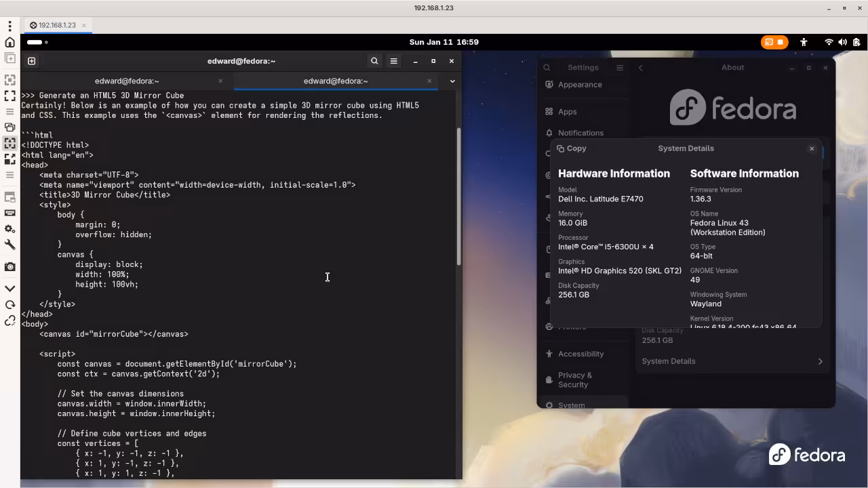Open terminal search with the magnifier icon
The height and width of the screenshot is (488, 868).
pos(374,61)
